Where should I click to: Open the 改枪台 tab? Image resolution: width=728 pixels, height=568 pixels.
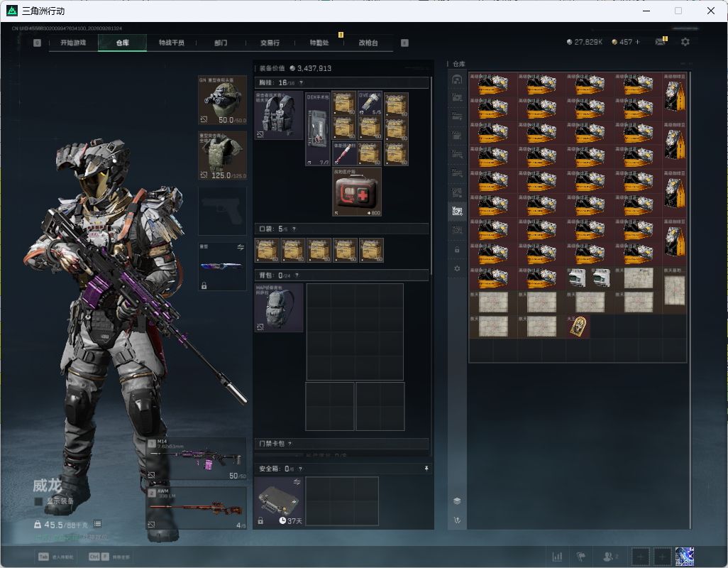point(368,43)
